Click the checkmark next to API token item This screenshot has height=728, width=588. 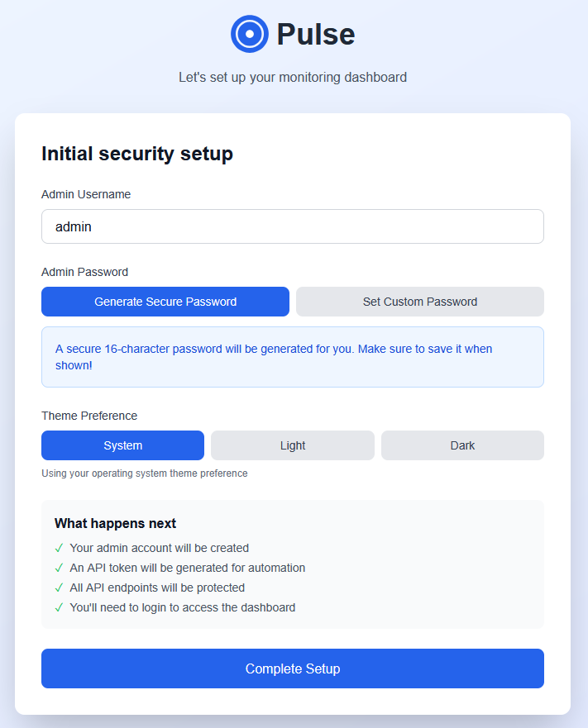59,568
